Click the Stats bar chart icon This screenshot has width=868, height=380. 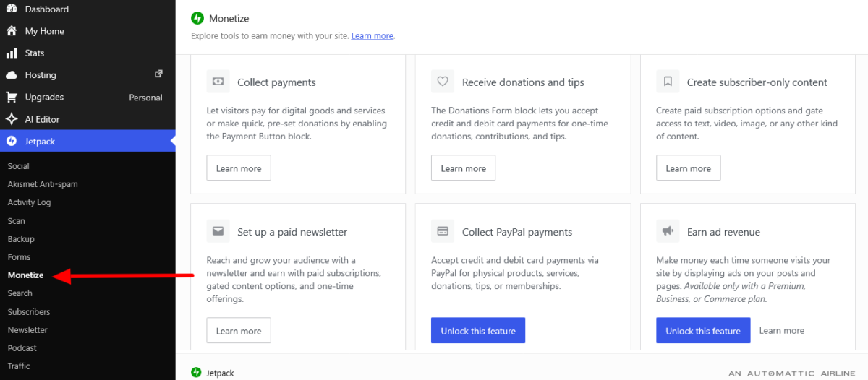[12, 53]
